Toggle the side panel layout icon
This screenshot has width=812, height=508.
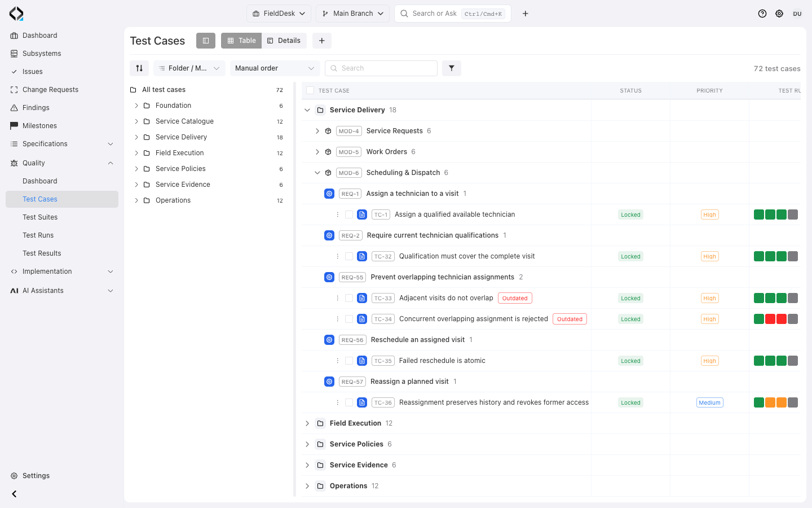(206, 41)
